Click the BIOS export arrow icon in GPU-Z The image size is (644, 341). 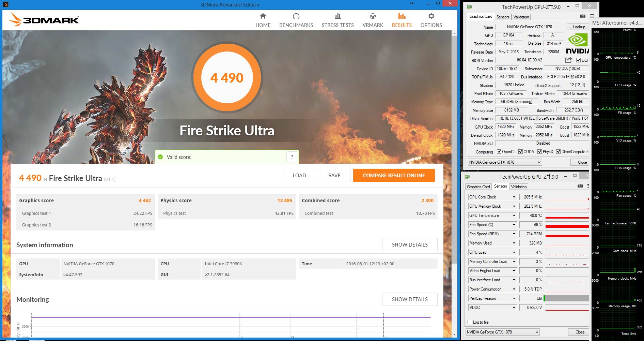click(567, 60)
